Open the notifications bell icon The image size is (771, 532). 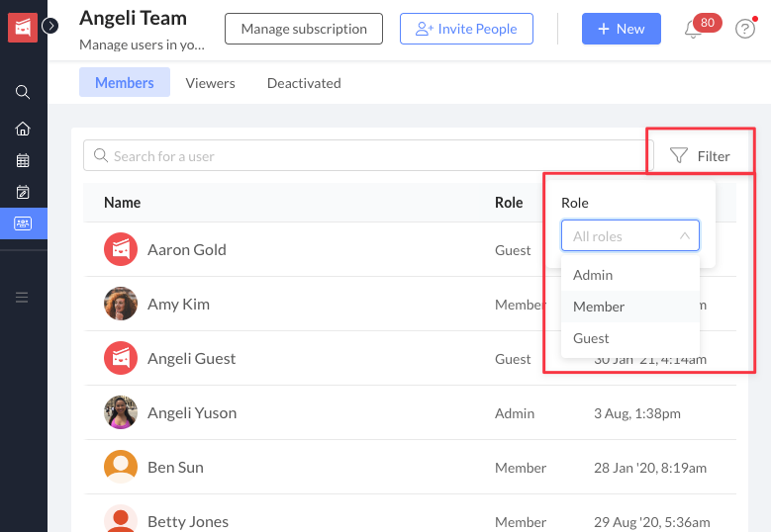point(693,30)
